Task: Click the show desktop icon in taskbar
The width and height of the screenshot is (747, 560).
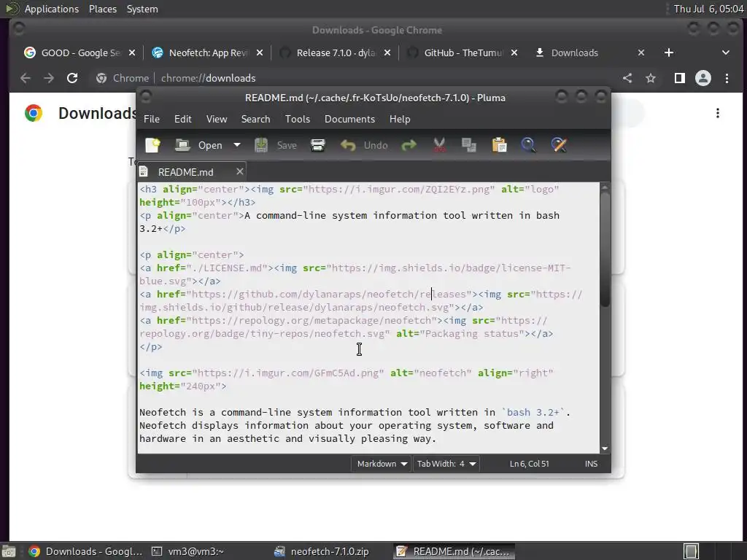Action: 9,551
